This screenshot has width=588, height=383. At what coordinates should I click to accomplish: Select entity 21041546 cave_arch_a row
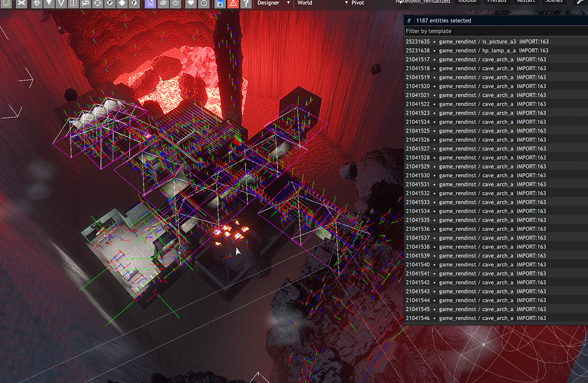point(496,318)
